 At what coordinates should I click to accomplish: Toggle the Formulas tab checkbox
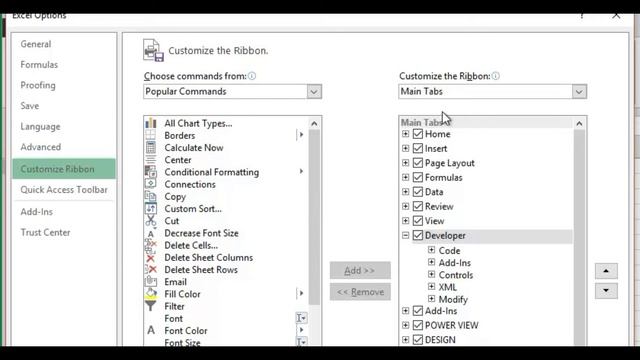point(418,177)
